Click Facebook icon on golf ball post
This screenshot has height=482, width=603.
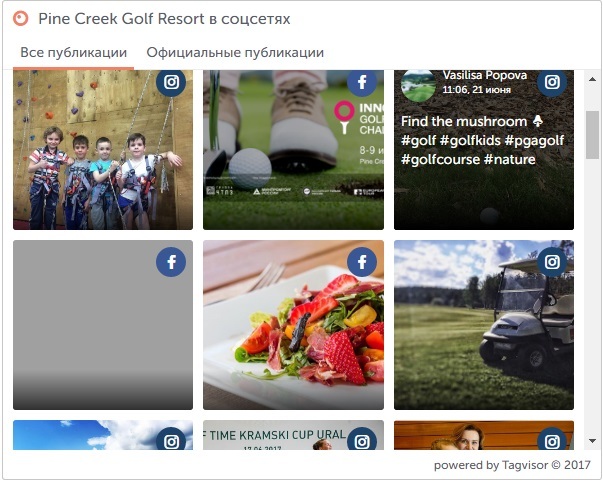362,82
